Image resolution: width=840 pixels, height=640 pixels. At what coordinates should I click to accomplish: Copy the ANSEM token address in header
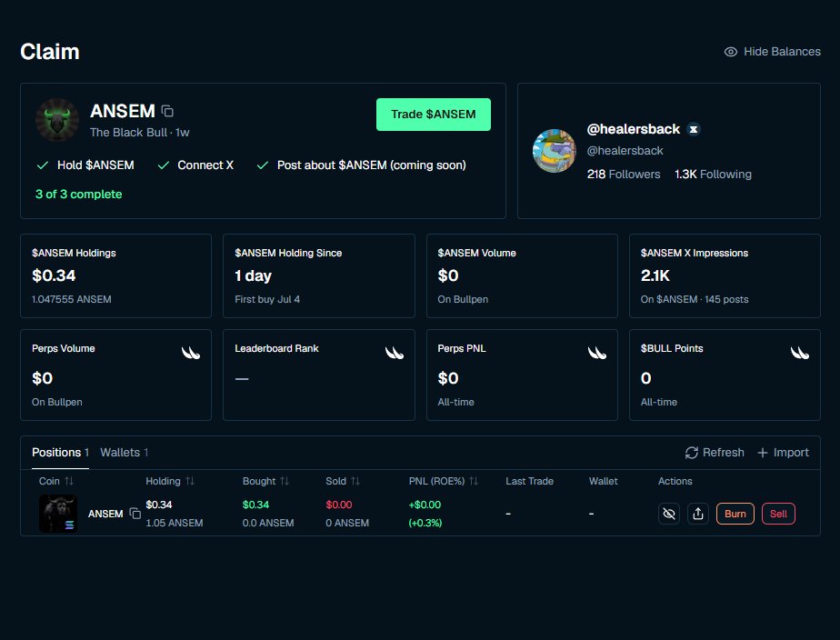tap(167, 111)
